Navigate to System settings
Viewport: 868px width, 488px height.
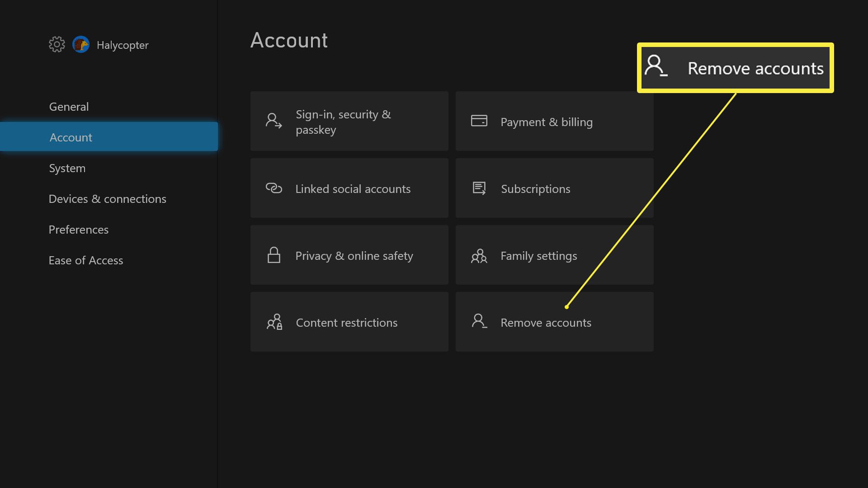(67, 168)
